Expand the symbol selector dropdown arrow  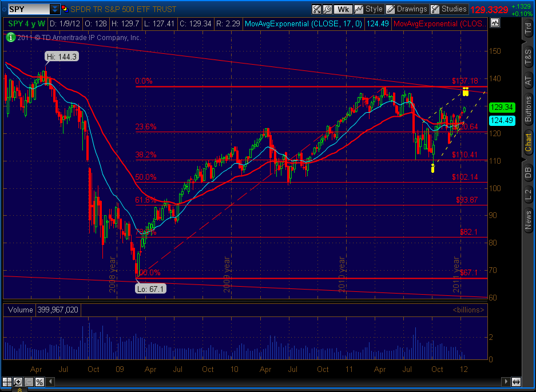[55, 9]
